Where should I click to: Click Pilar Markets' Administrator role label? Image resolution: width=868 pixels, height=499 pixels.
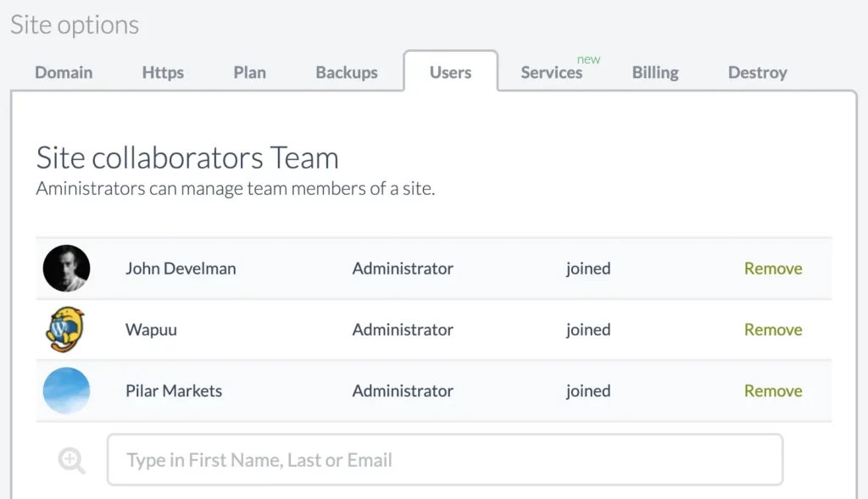pos(403,391)
